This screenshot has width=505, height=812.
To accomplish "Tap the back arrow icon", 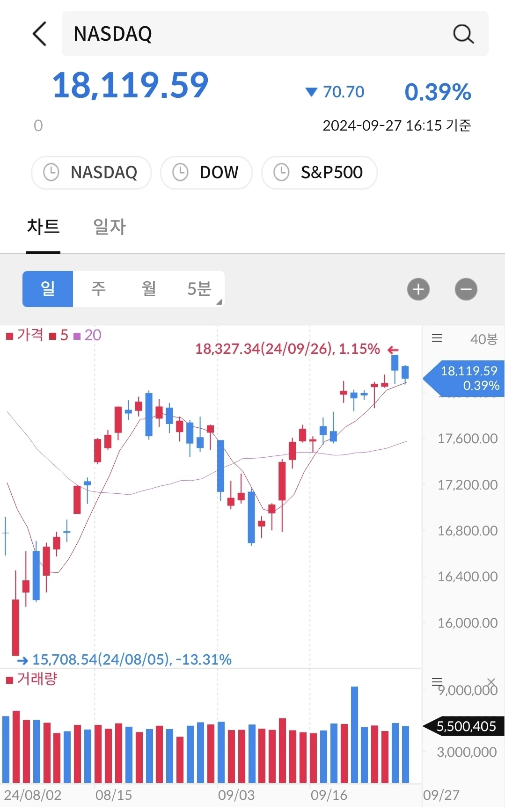I will (x=40, y=34).
